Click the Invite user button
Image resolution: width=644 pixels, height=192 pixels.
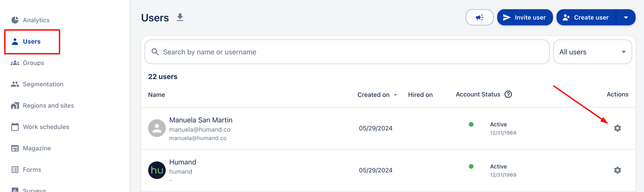[x=525, y=17]
